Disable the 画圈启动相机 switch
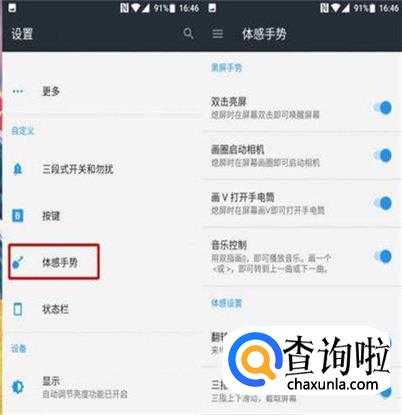Viewport: 402px width, 415px height. pyautogui.click(x=383, y=155)
